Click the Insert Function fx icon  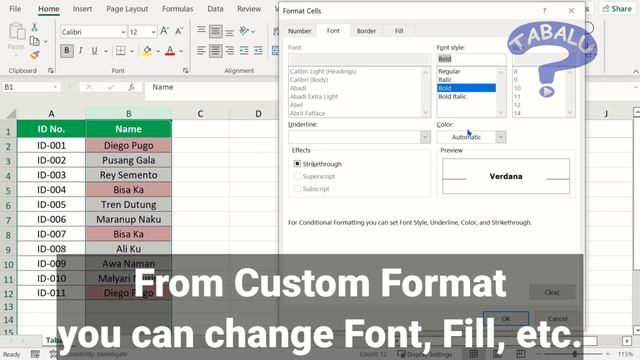click(131, 87)
